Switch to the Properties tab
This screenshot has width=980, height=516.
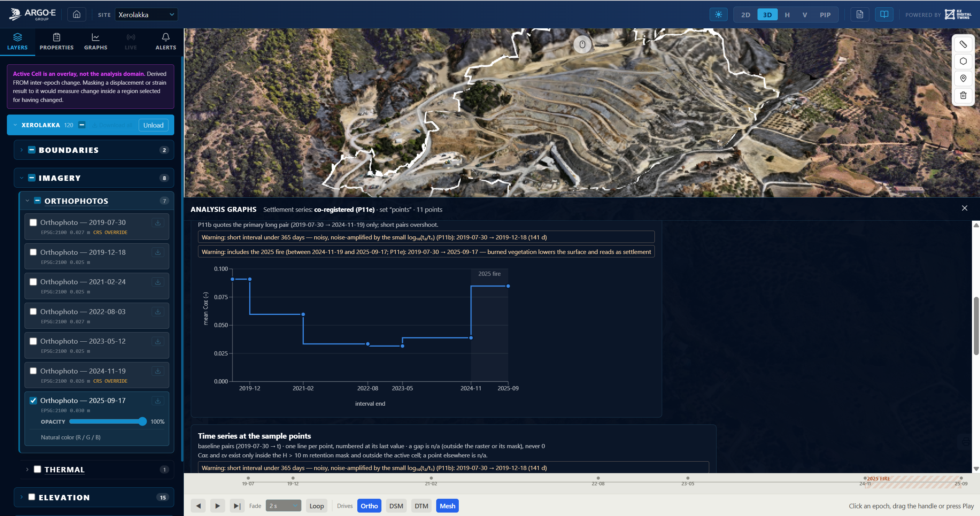pos(57,42)
